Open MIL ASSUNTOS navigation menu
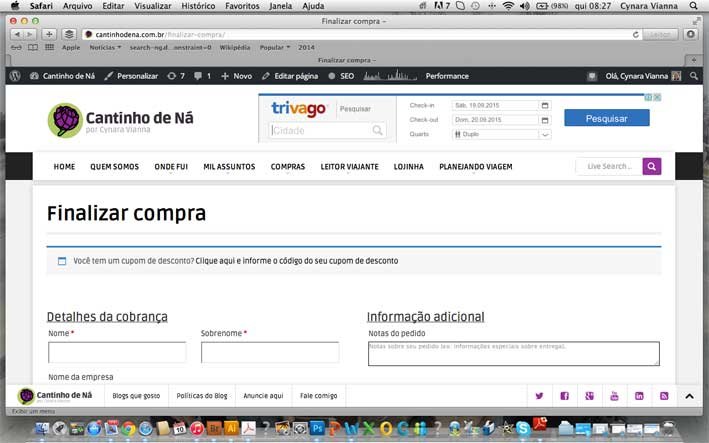 click(229, 167)
